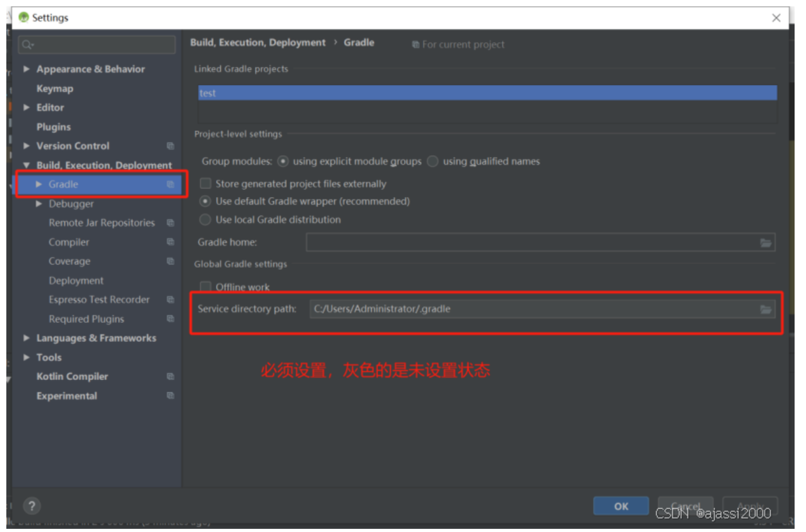Click the OK button

tap(621, 506)
